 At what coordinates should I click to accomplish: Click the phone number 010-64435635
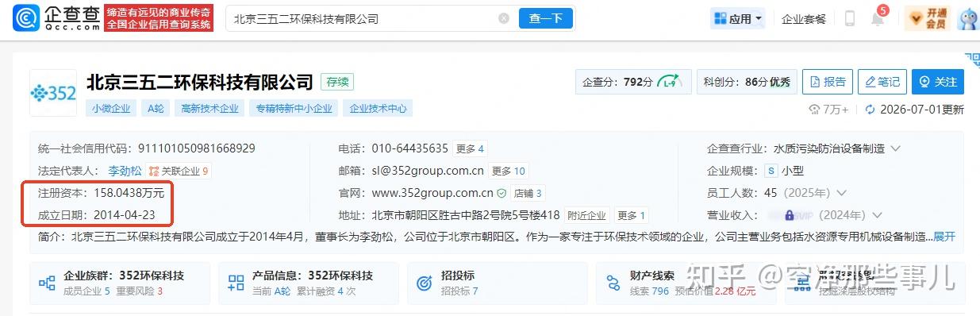pyautogui.click(x=409, y=148)
